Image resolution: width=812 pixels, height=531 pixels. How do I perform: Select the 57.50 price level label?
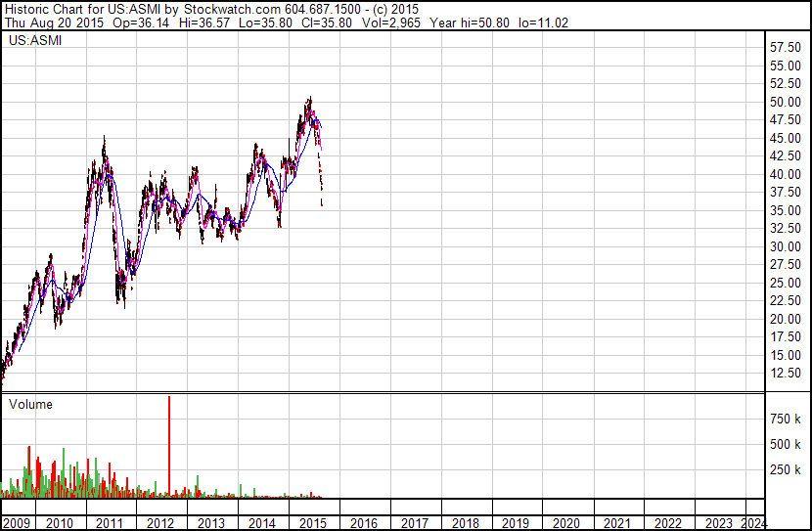[786, 47]
